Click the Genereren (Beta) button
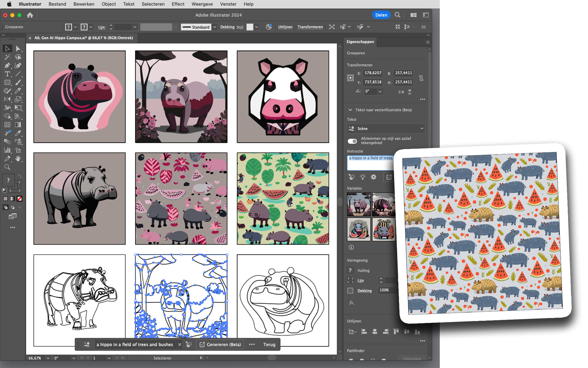Viewport: 588px width, 368px height. [x=220, y=344]
